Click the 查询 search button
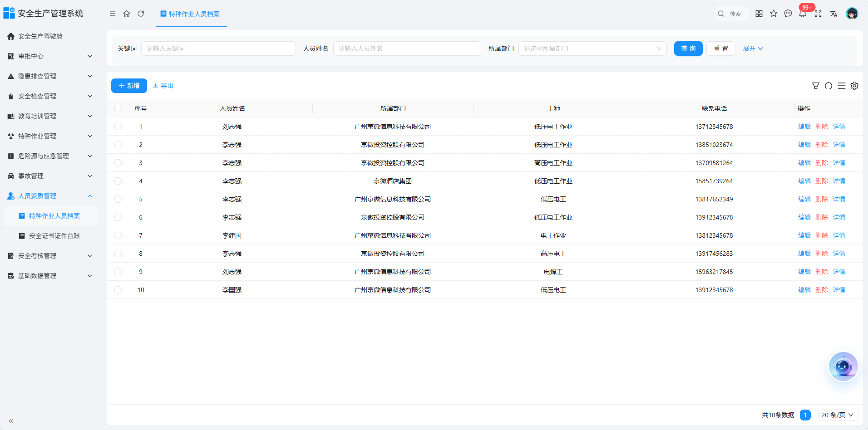Viewport: 868px width, 430px height. click(x=688, y=49)
